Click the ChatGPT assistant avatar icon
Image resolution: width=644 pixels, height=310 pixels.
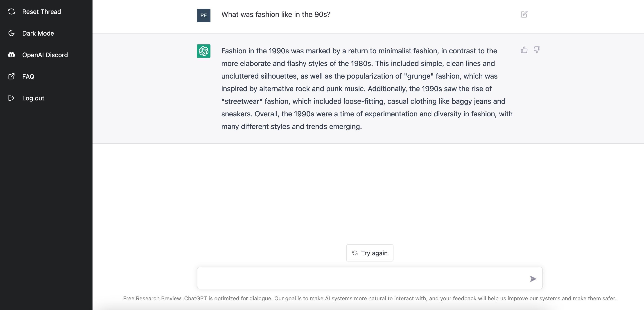204,51
